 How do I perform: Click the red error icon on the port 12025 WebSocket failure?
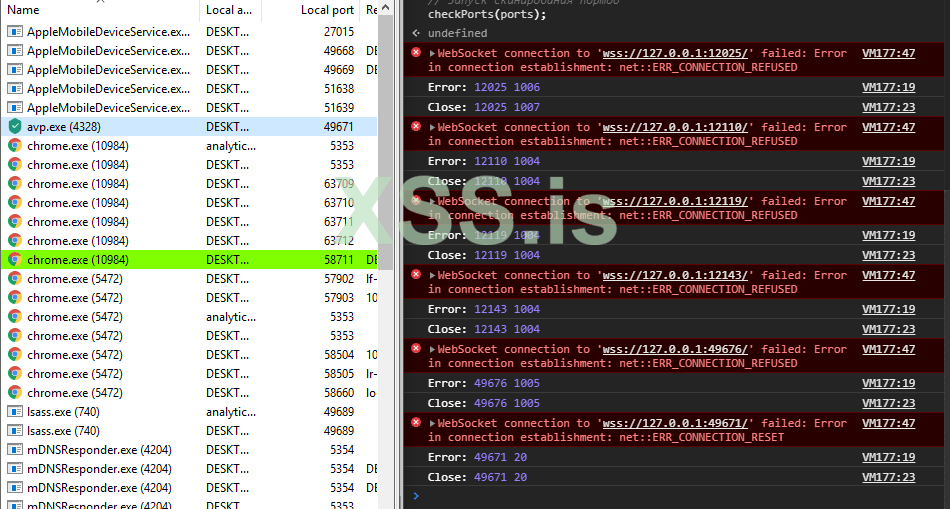coord(416,53)
